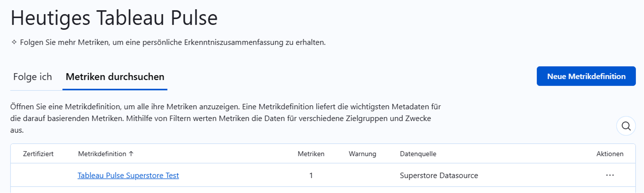
Task: Click the Heutiges Tableau Pulse heading
Action: [114, 18]
